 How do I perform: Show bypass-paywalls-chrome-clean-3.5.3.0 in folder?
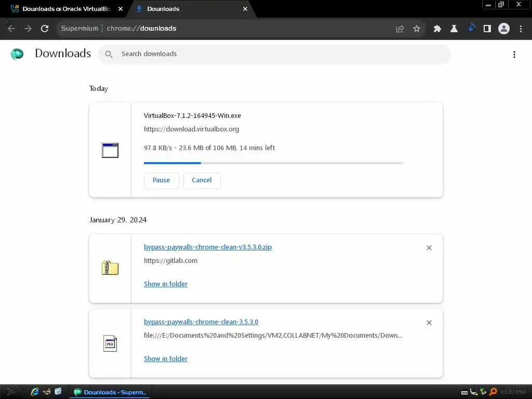(166, 359)
